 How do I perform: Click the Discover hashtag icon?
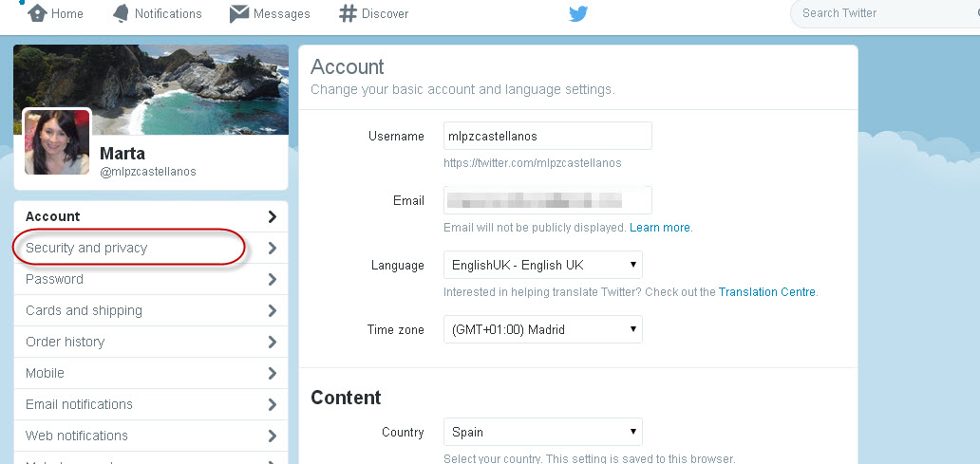(x=348, y=13)
